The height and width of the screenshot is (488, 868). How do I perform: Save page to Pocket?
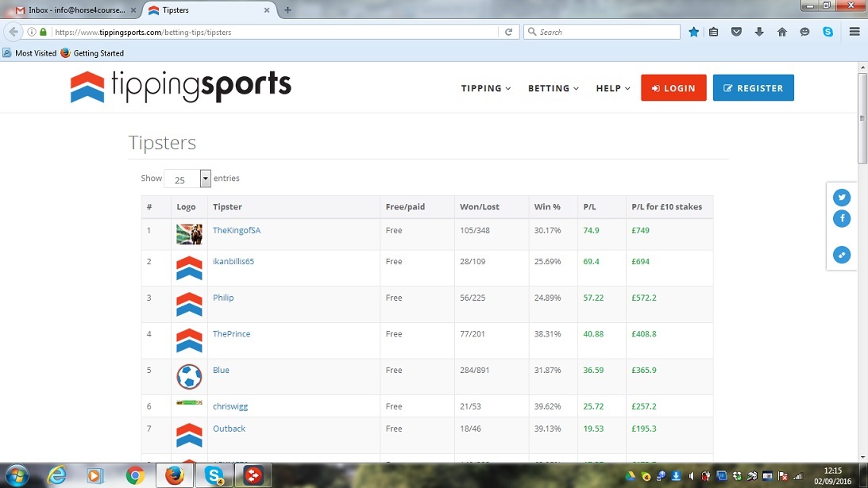pyautogui.click(x=736, y=32)
